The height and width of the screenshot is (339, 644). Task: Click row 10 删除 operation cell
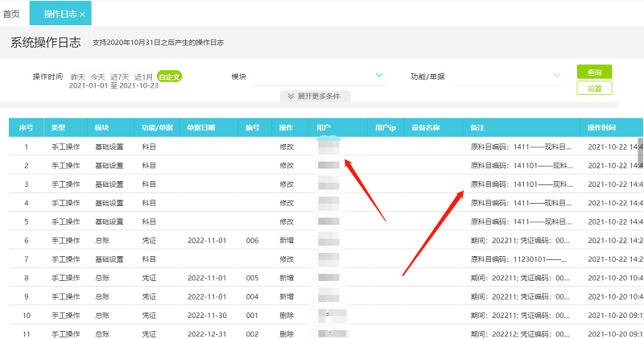click(x=287, y=316)
